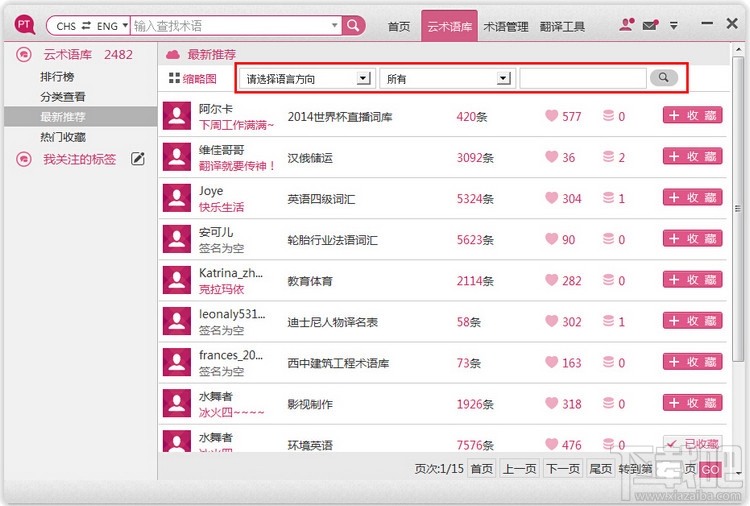Open the title bar dropdown menu arrow
750x506 pixels.
tap(673, 26)
